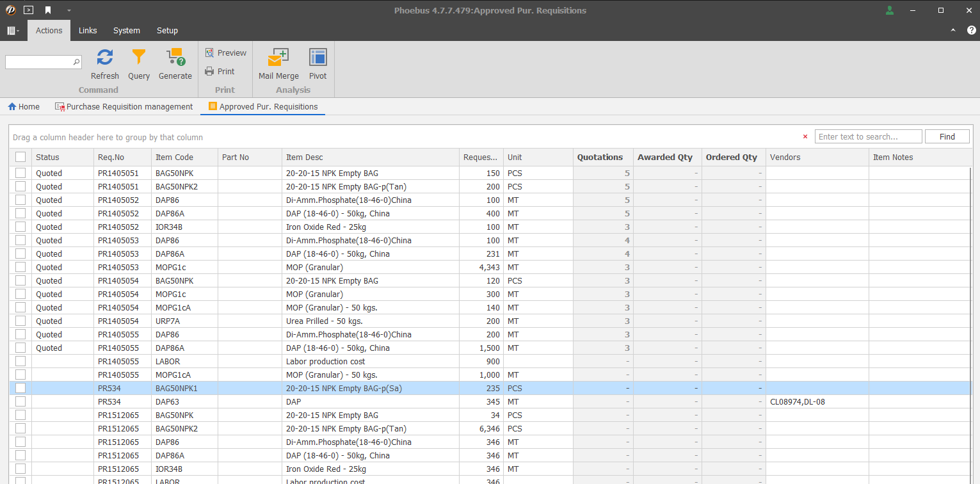Collapse the ribbon with the up arrow
Image resolution: width=980 pixels, height=484 pixels.
click(953, 30)
